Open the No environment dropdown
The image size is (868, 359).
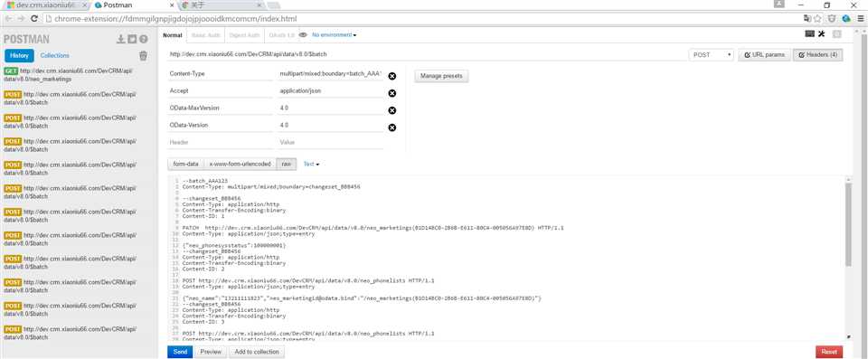click(334, 35)
